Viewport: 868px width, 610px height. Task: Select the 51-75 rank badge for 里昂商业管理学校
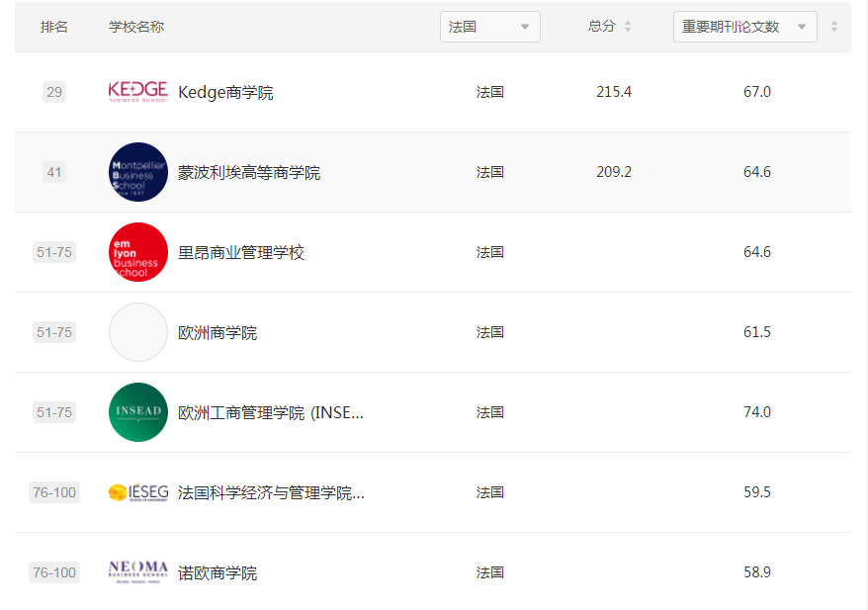pos(54,252)
